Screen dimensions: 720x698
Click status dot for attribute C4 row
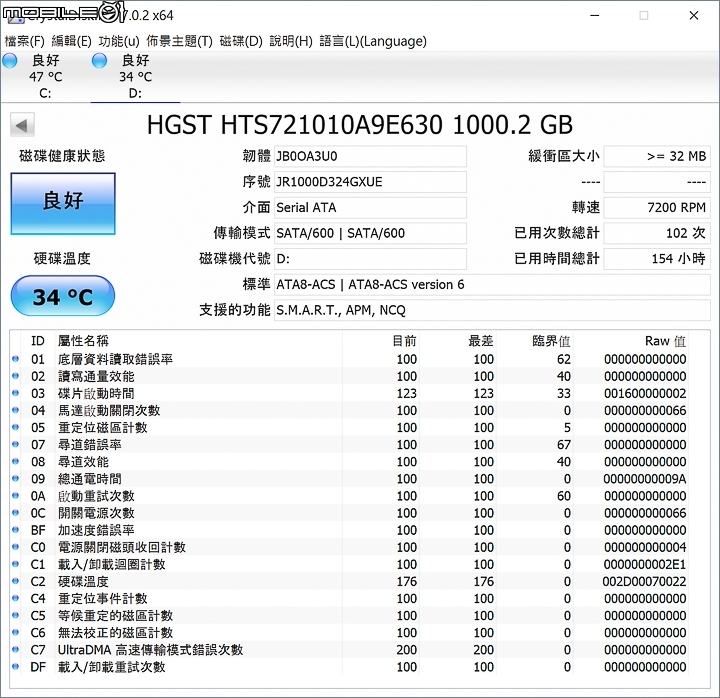tap(15, 598)
